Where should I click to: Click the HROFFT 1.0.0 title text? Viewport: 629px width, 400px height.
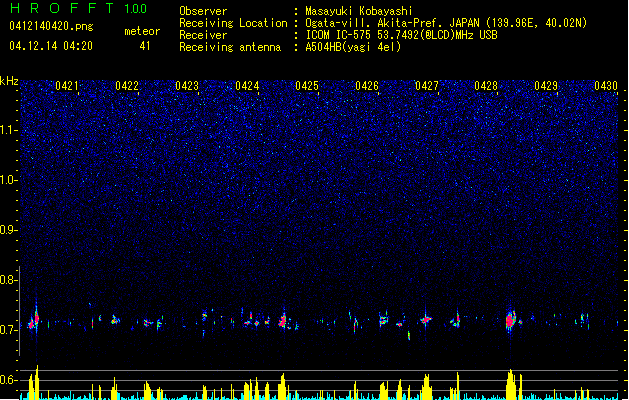tap(79, 8)
